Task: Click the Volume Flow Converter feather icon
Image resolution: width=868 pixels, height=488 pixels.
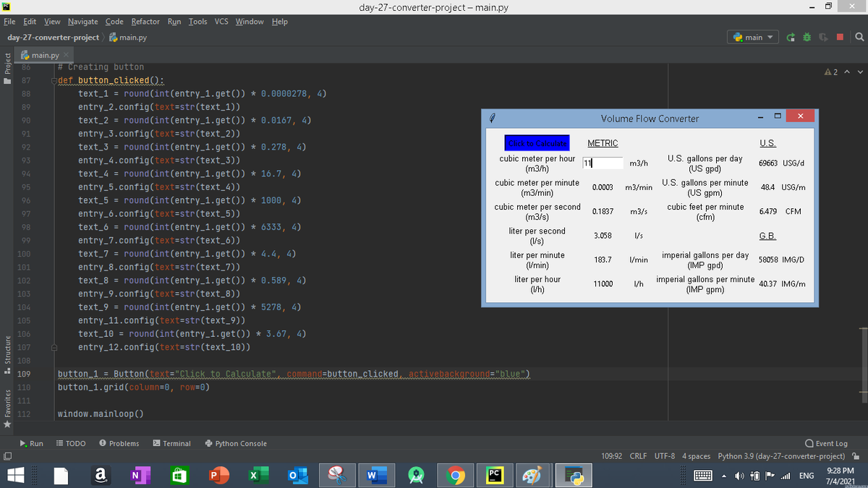Action: tap(492, 118)
